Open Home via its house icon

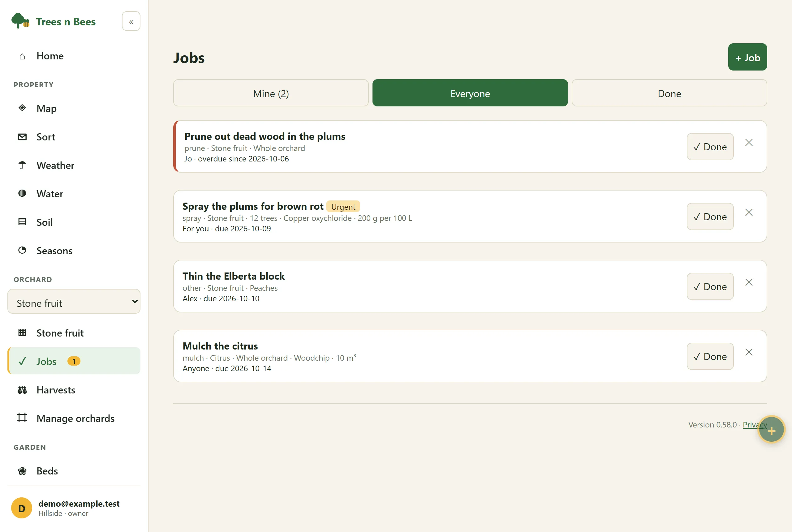22,56
